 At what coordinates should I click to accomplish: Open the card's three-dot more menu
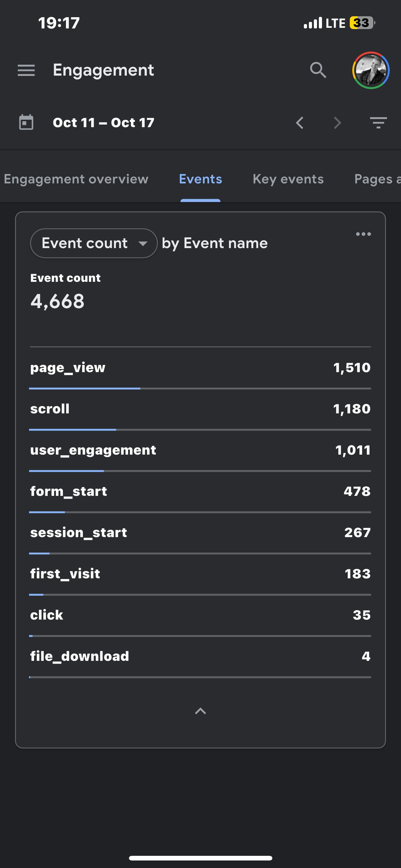click(x=364, y=234)
